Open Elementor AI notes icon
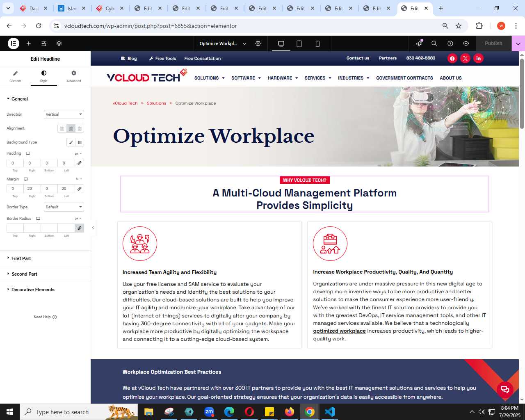Viewport: 525px width, 420px height. coord(419,43)
